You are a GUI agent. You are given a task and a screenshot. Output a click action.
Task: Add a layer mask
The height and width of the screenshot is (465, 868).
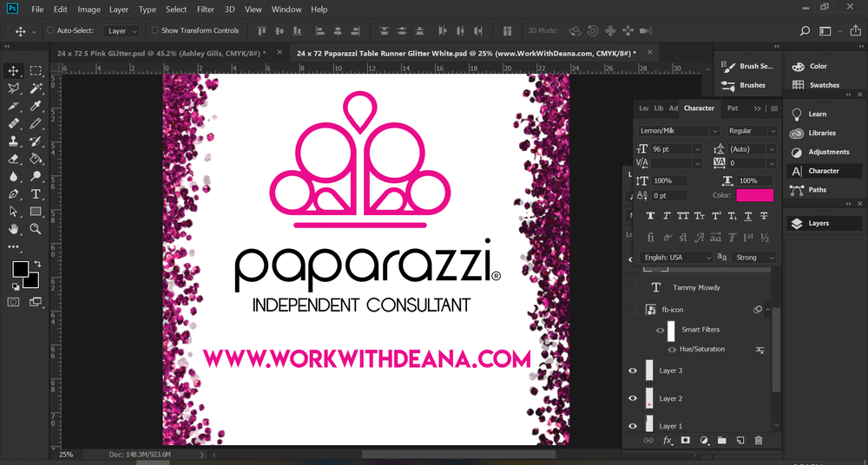click(x=686, y=441)
